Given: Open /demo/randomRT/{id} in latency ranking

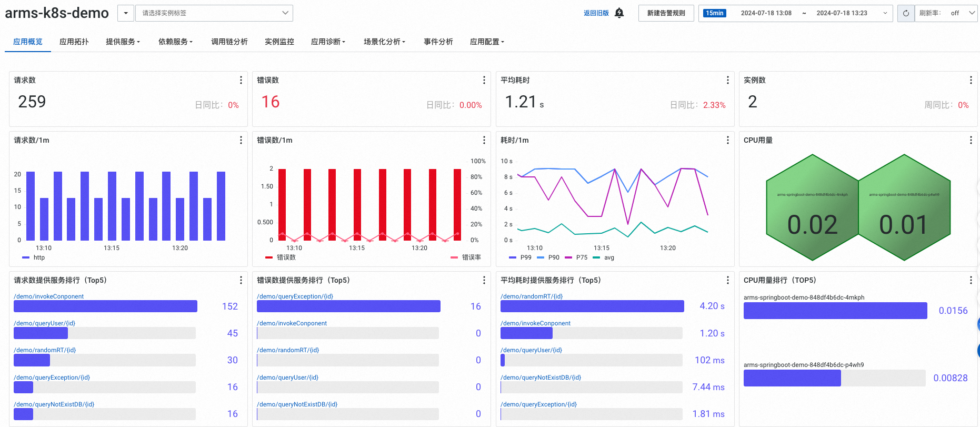Looking at the screenshot, I should [x=532, y=296].
